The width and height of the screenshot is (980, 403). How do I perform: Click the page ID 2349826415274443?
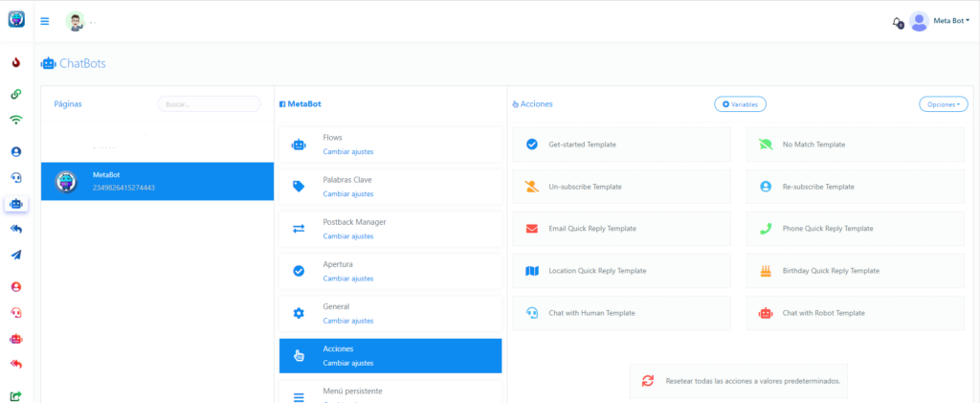(123, 188)
